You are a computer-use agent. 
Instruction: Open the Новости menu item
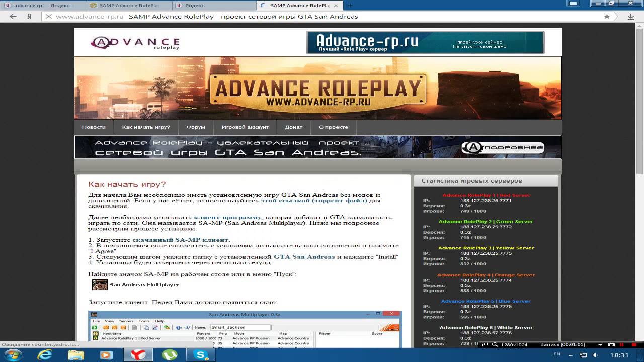point(94,127)
